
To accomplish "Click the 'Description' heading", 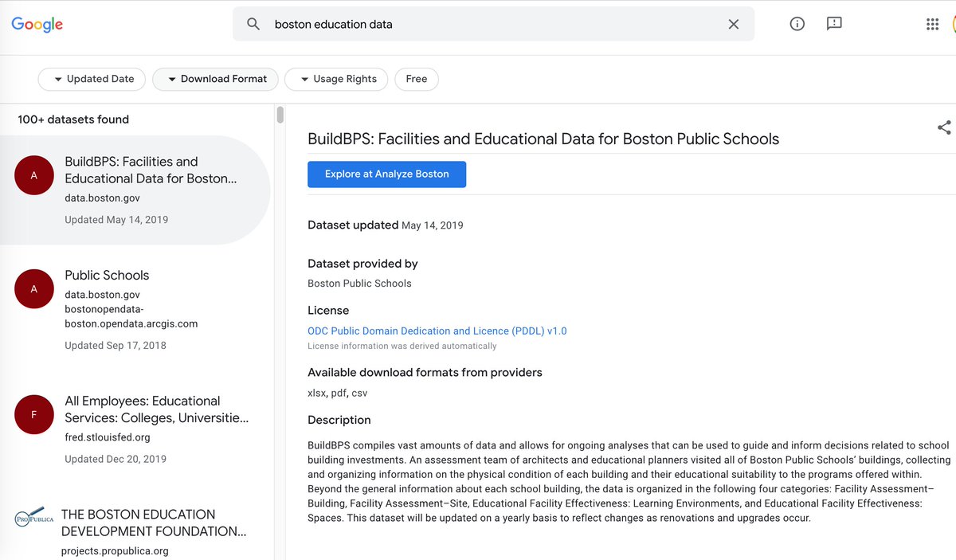I will [339, 420].
